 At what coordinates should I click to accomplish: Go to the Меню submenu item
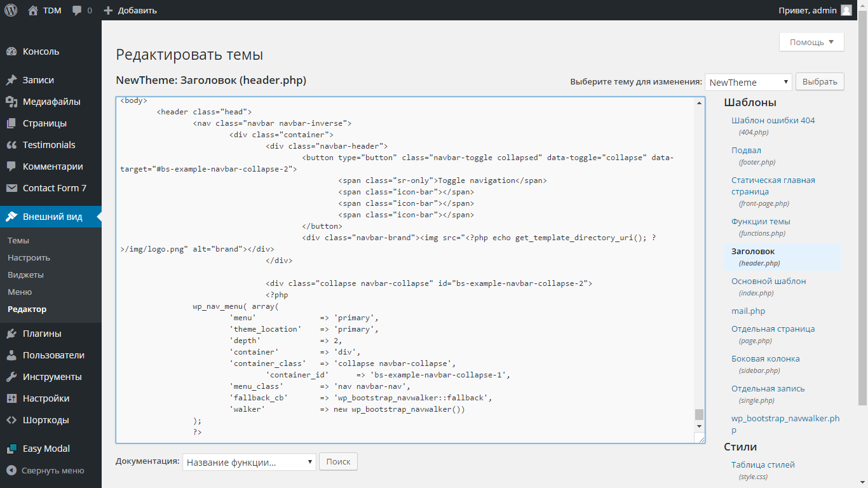click(x=20, y=292)
